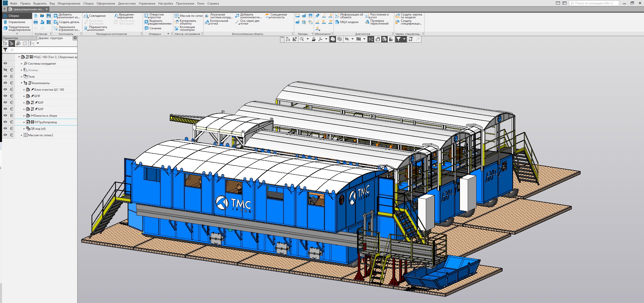Click the save document icon
The height and width of the screenshot is (303, 644).
pyautogui.click(x=49, y=16)
